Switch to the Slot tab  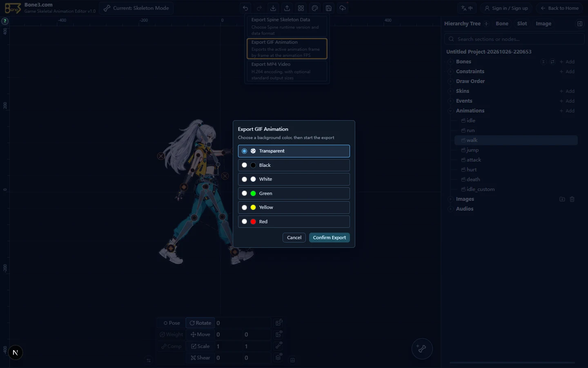(522, 24)
